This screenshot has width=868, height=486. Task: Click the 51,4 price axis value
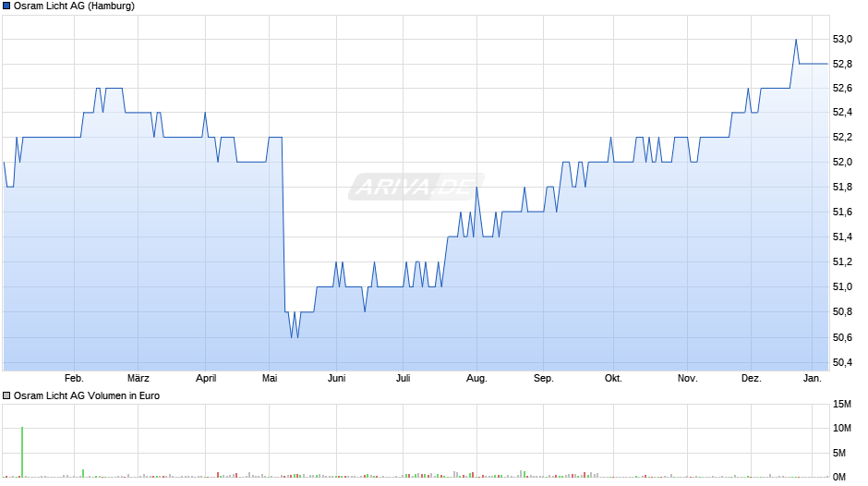tap(842, 237)
